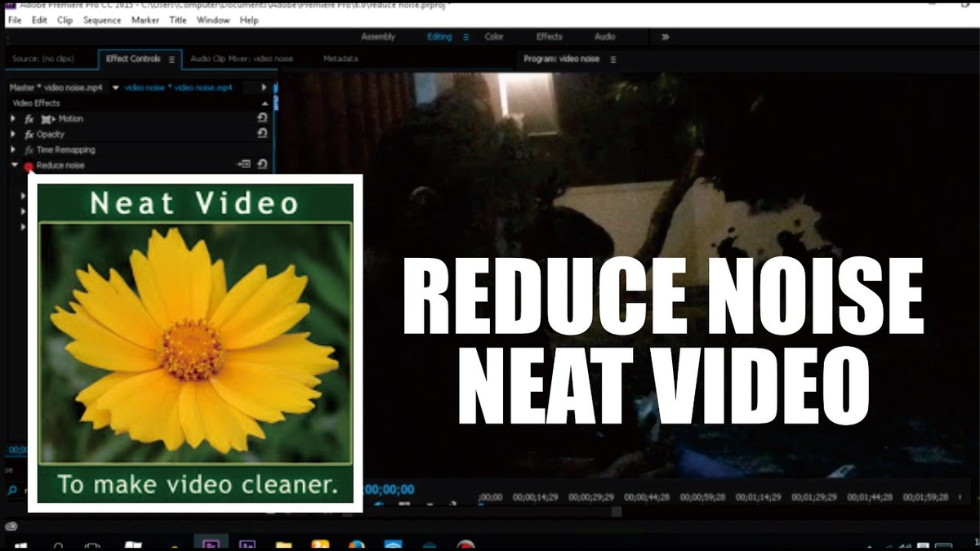The image size is (980, 551).
Task: Click the timeline search magnifier icon
Action: [13, 491]
